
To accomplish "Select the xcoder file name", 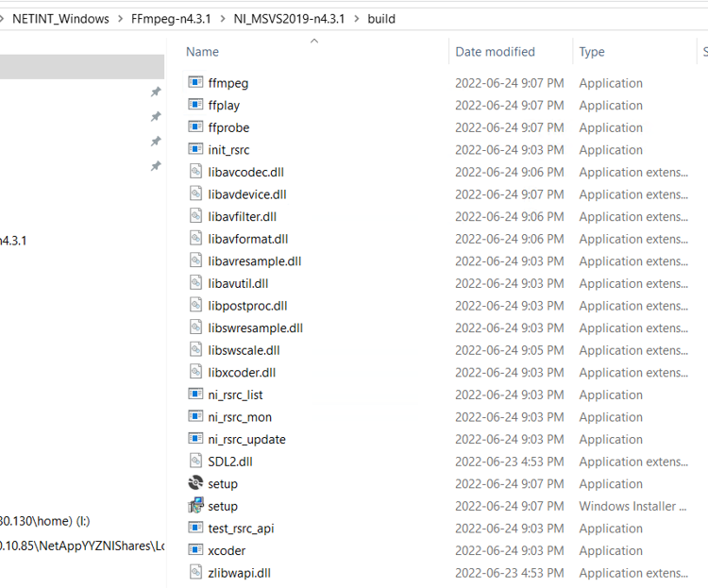I will coord(227,550).
